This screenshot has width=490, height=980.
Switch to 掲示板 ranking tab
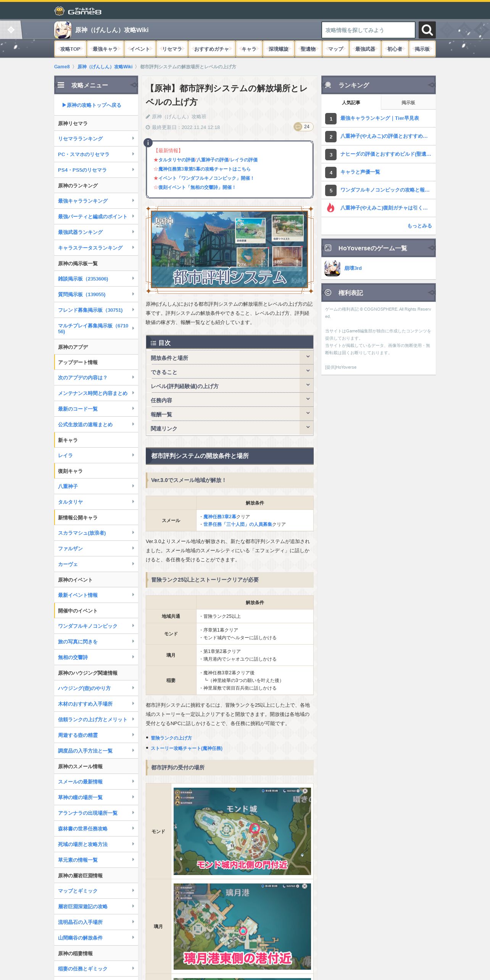tap(408, 102)
